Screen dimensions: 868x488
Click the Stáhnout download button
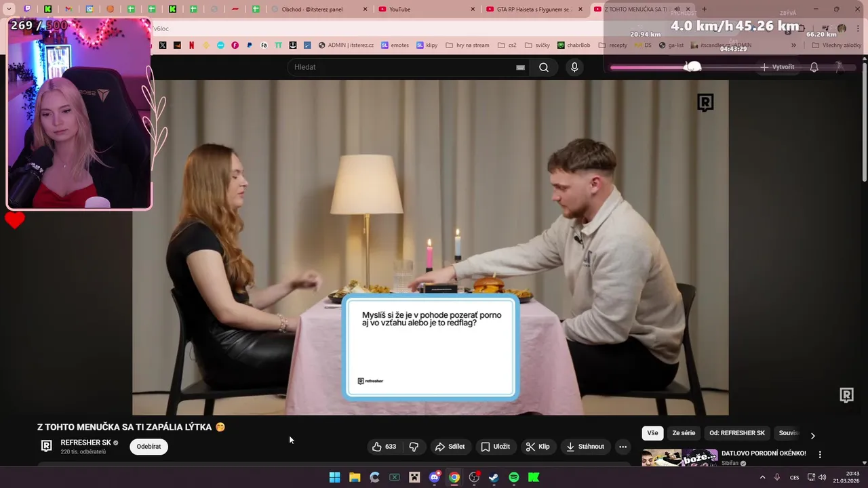click(x=585, y=447)
